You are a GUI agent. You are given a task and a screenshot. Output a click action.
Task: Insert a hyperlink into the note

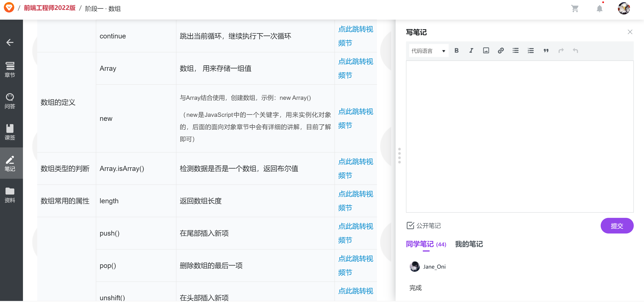[501, 50]
